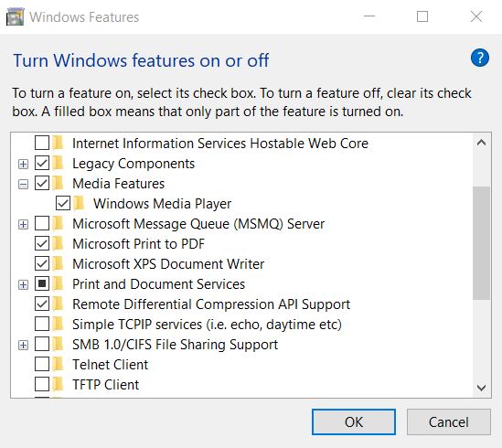502x448 pixels.
Task: Expand the Print and Document Services node
Action: pyautogui.click(x=23, y=285)
